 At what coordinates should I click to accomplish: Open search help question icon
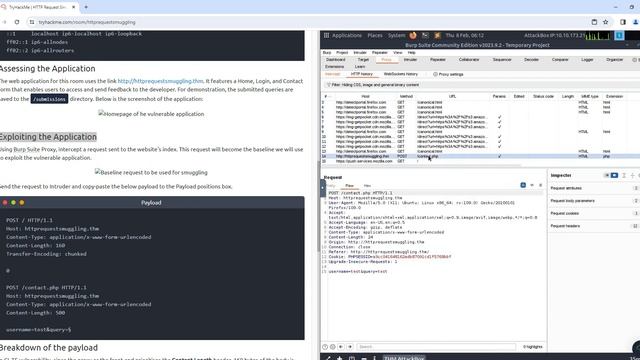coord(325,347)
